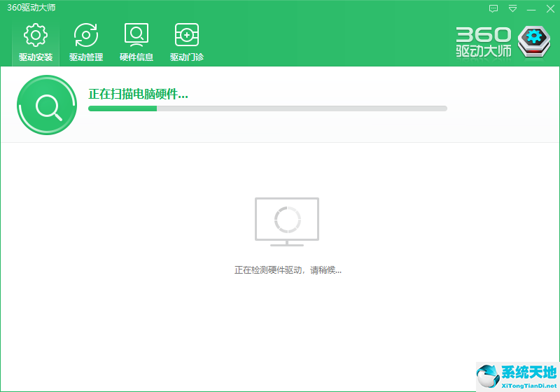Open 驱动管理 via its circular arrows icon
Viewport: 560px width, 392px height.
pos(86,35)
